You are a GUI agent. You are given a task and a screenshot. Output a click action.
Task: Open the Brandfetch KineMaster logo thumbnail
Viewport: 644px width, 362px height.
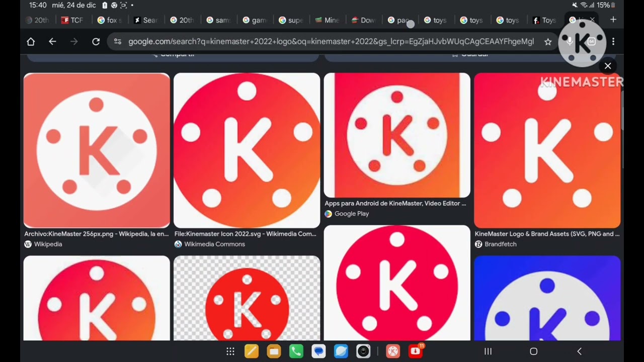tap(547, 150)
